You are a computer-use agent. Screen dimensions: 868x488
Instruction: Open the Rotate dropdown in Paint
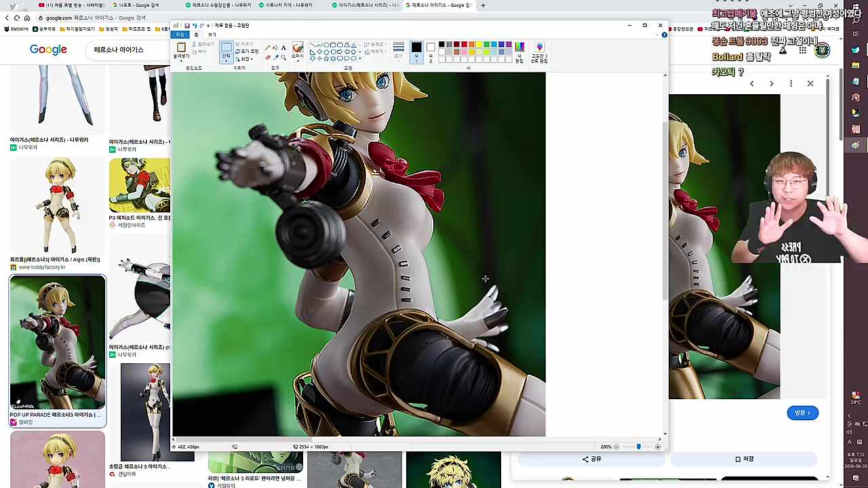coord(247,59)
